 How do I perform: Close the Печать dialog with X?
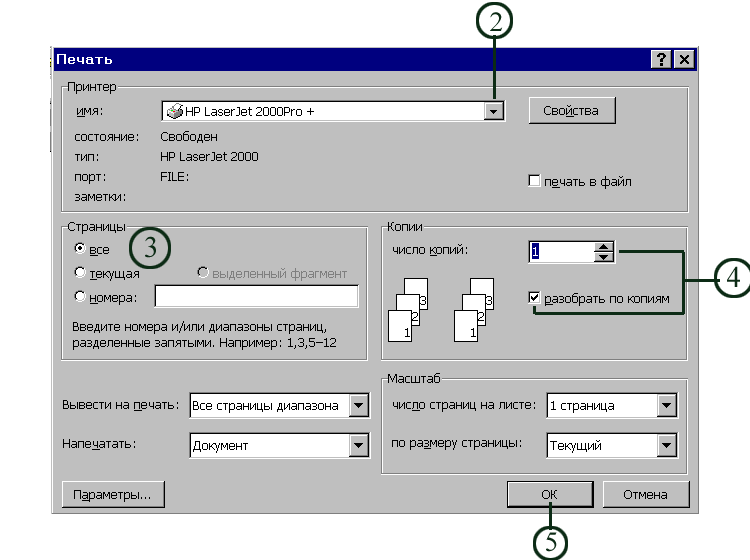[x=684, y=59]
